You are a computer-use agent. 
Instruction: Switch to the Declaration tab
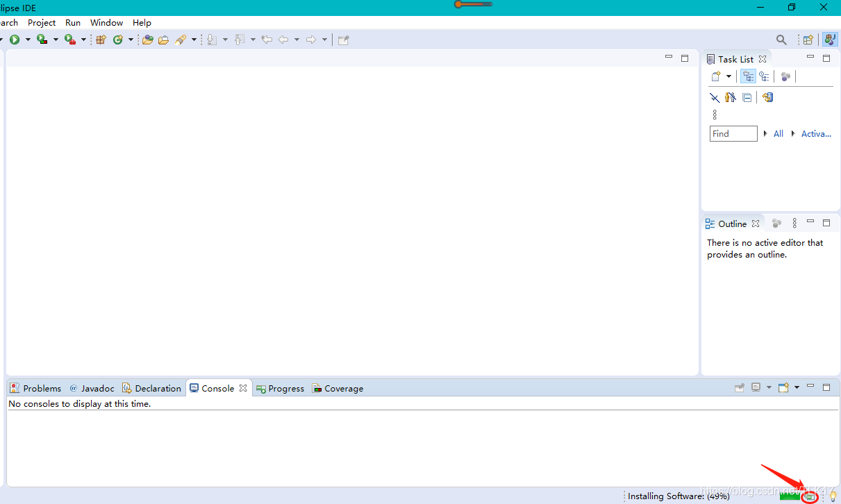pyautogui.click(x=151, y=388)
